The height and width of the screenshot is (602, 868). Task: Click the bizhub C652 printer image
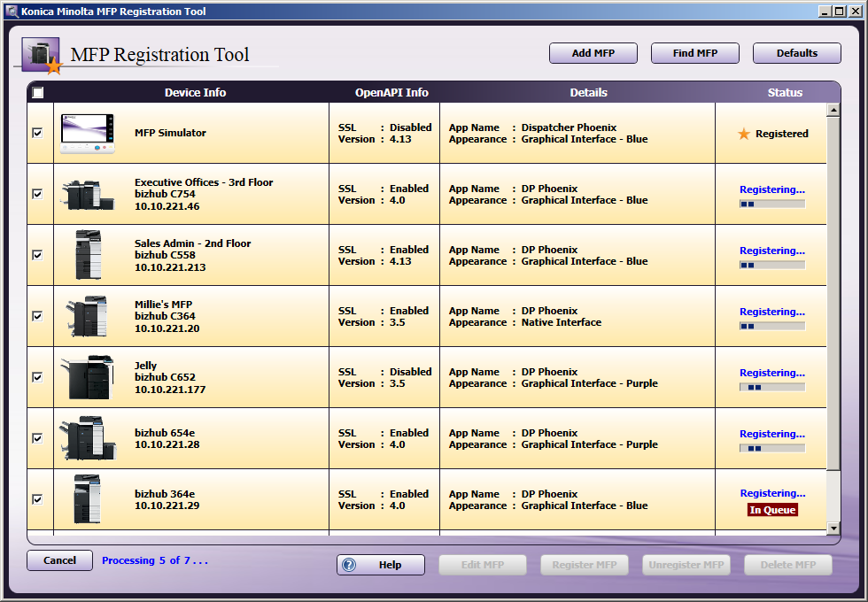[x=88, y=377]
